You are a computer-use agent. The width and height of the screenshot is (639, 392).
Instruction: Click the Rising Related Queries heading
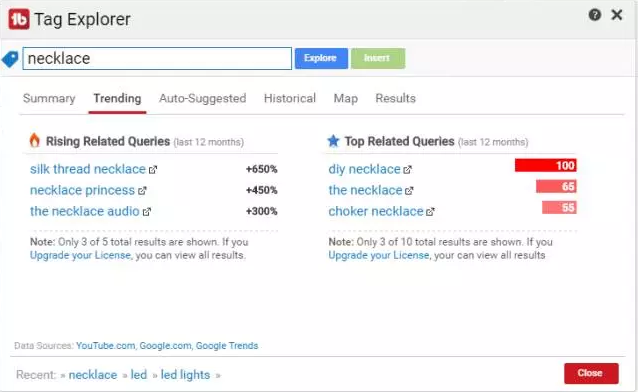click(x=108, y=141)
